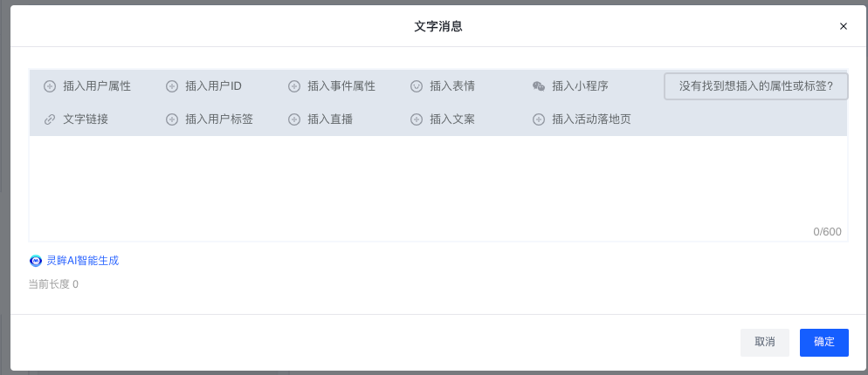
Task: Select 插入活动落地页 option
Action: [591, 119]
